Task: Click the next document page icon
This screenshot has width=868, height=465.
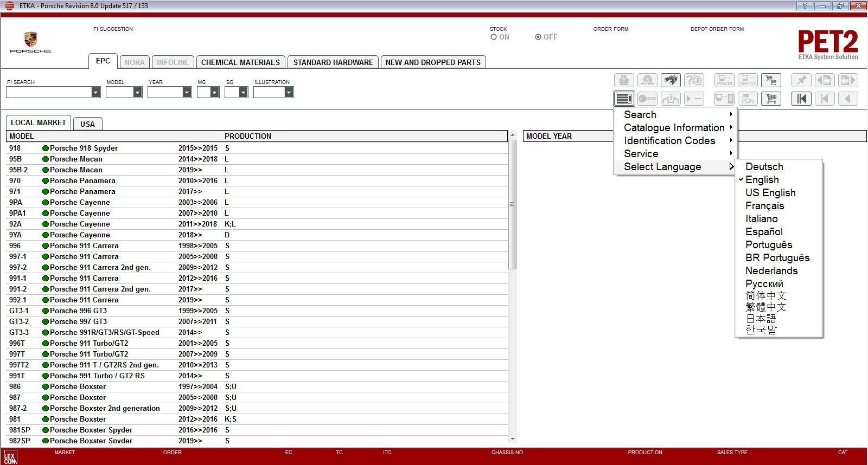Action: pos(848,80)
